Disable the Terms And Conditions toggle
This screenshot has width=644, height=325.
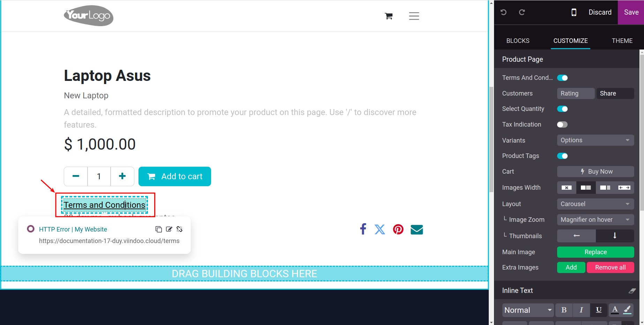[x=562, y=77]
